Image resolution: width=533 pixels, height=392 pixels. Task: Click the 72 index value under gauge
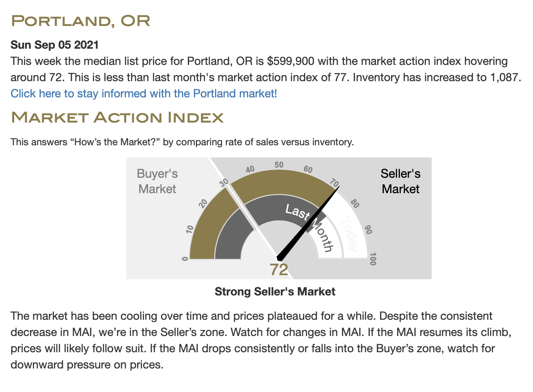[279, 269]
